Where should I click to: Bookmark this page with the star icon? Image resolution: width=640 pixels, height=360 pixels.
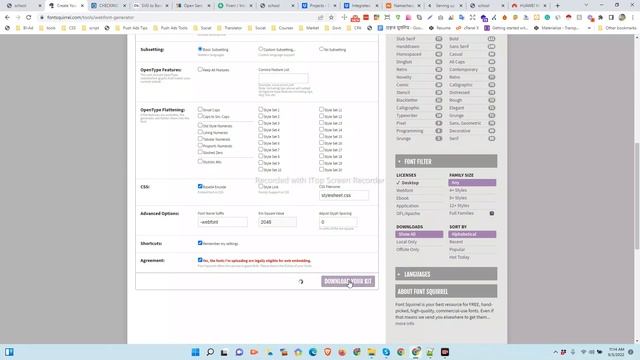point(331,18)
